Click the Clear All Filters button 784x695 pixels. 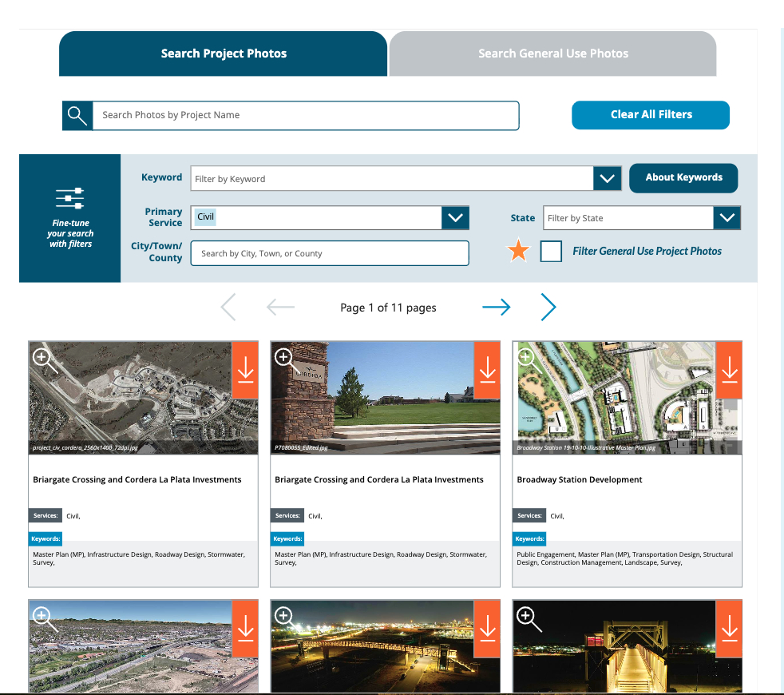(x=651, y=114)
